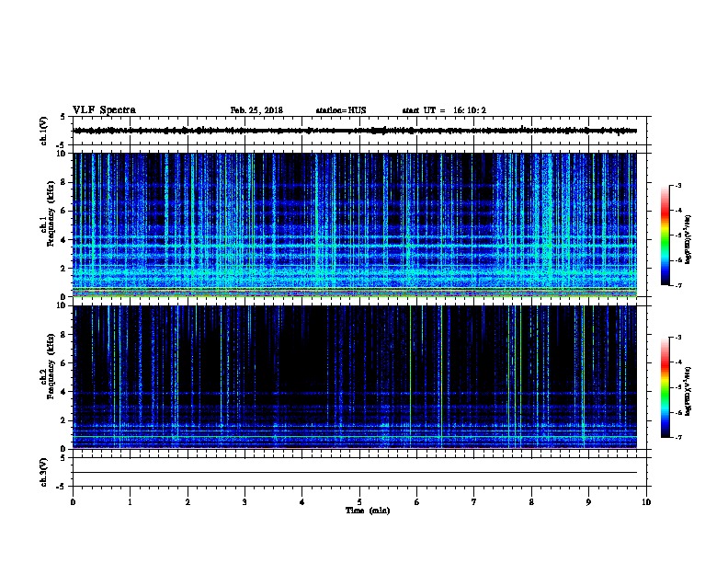Viewport: 728px width, 563px height.
Task: Click the 'ch.1(V)' axis label
Action: point(43,131)
